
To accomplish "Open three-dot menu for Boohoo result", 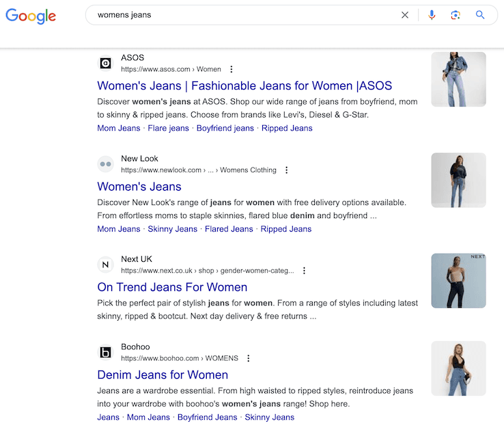I will coord(249,358).
